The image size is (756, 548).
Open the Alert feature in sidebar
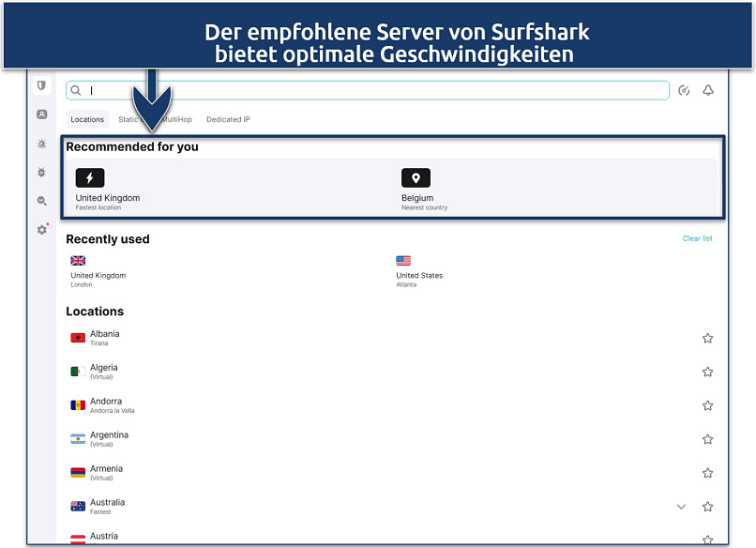point(41,144)
